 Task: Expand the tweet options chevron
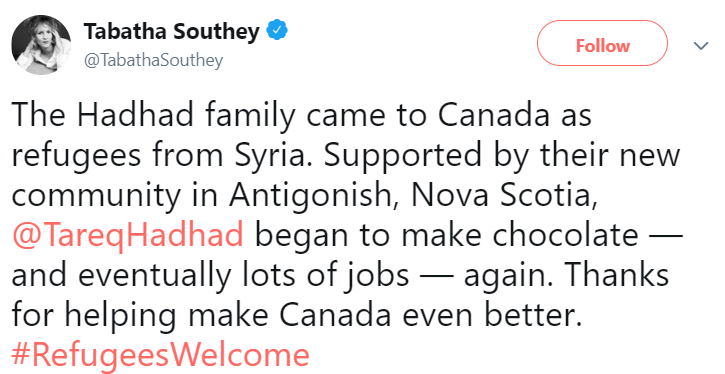pos(701,45)
